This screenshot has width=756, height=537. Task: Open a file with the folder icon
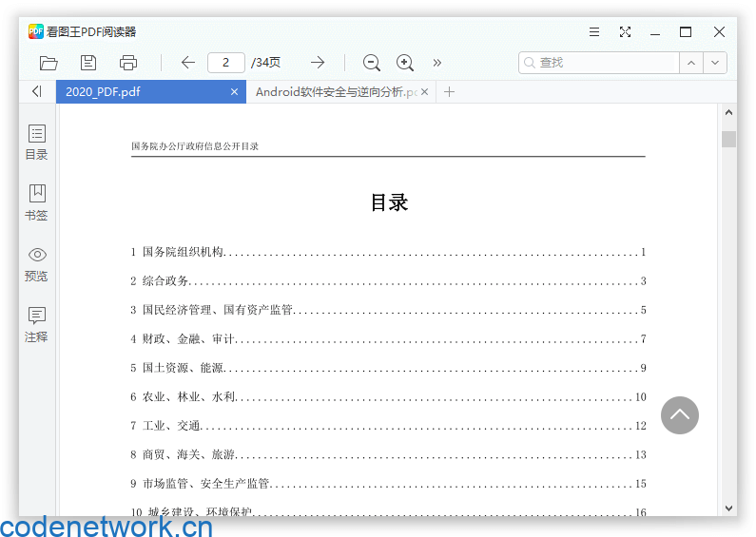click(x=48, y=63)
